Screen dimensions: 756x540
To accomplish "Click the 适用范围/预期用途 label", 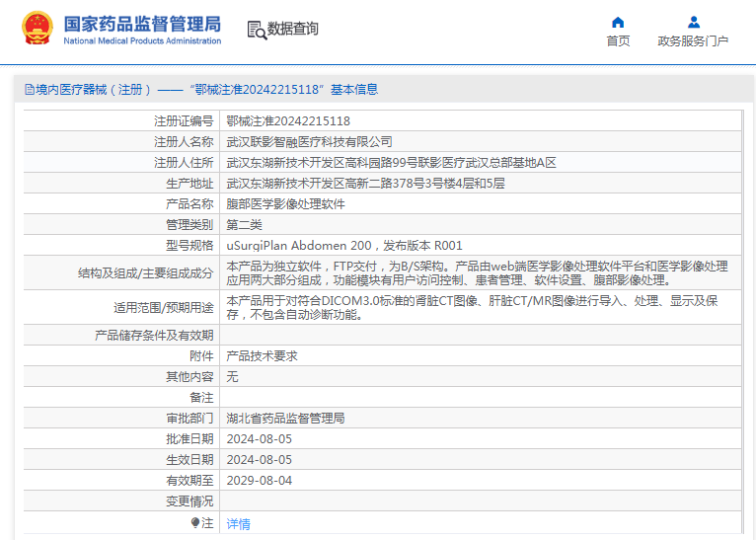I will [x=164, y=308].
